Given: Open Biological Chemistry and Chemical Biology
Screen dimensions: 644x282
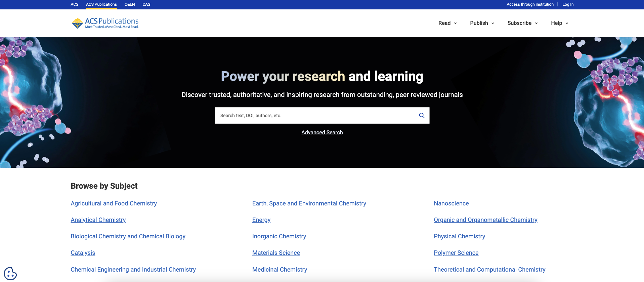Looking at the screenshot, I should pyautogui.click(x=128, y=236).
